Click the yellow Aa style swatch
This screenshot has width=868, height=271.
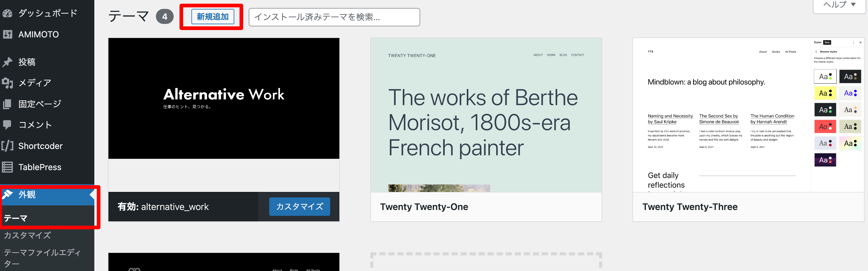[x=825, y=93]
